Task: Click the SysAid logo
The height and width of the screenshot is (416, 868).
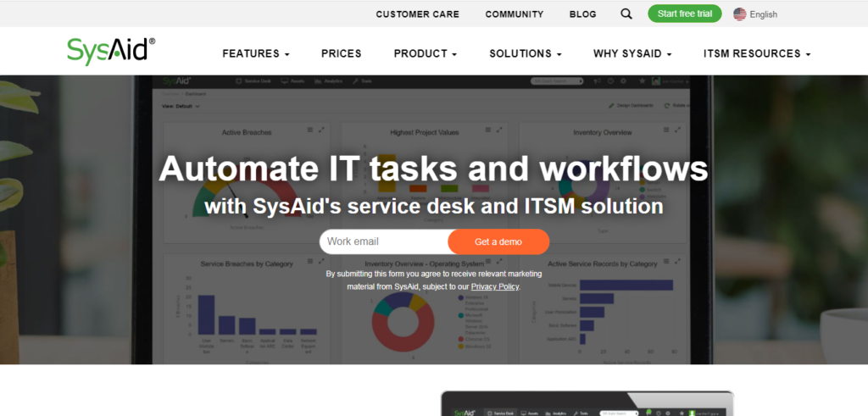Action: [111, 50]
